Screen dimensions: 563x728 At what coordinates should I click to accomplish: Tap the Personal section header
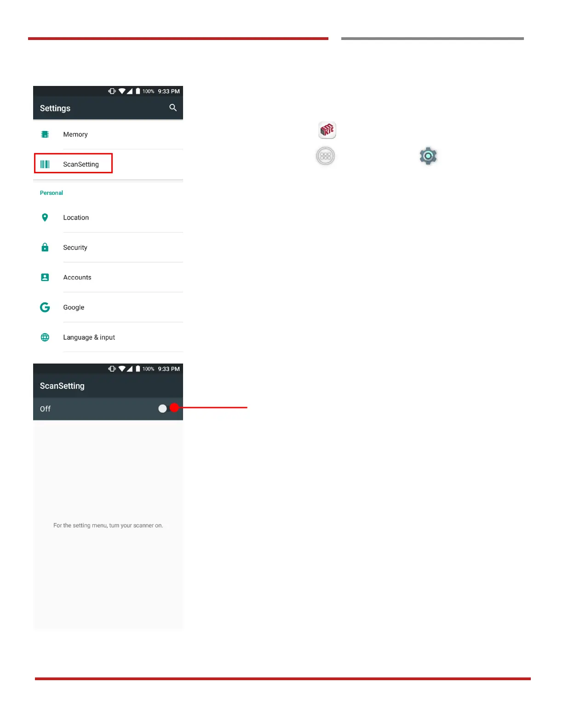[52, 193]
